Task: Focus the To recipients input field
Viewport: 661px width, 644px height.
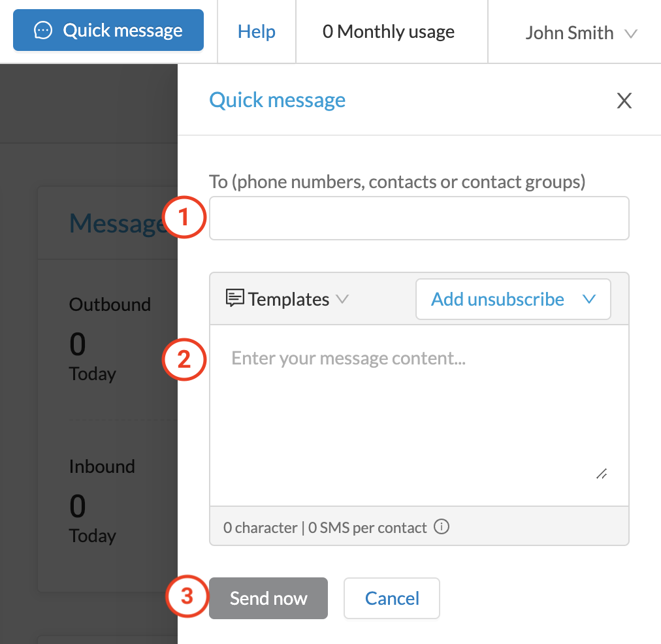Action: pyautogui.click(x=419, y=218)
